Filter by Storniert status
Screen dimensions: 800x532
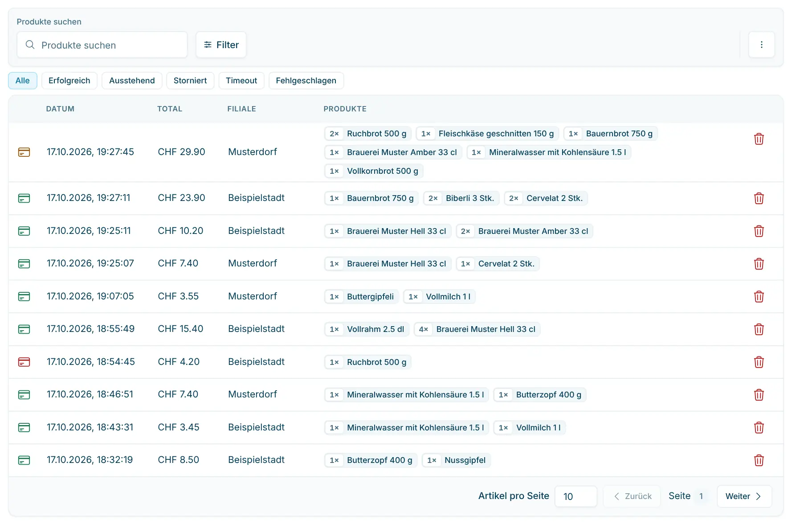pyautogui.click(x=190, y=81)
